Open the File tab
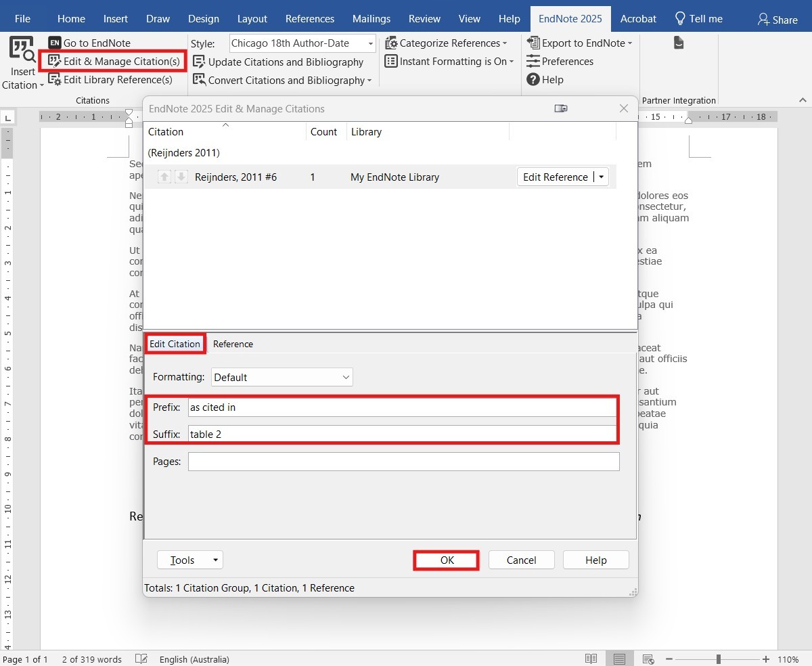The image size is (812, 666). pyautogui.click(x=22, y=18)
